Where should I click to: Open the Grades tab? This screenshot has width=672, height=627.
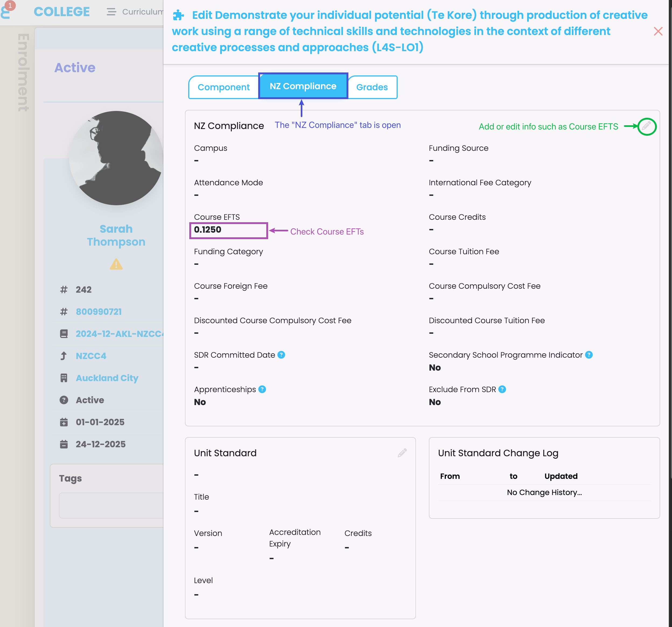(372, 87)
